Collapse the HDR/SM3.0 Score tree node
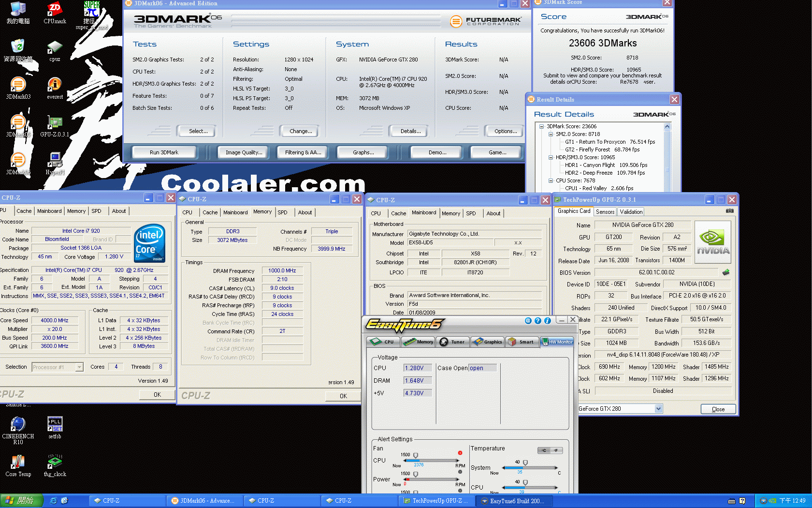Image resolution: width=812 pixels, height=508 pixels. pos(551,157)
